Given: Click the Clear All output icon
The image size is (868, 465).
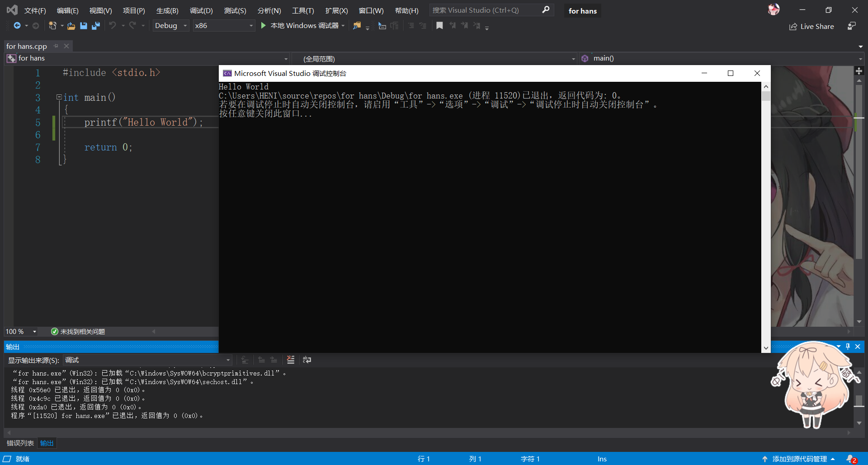Looking at the screenshot, I should click(291, 360).
